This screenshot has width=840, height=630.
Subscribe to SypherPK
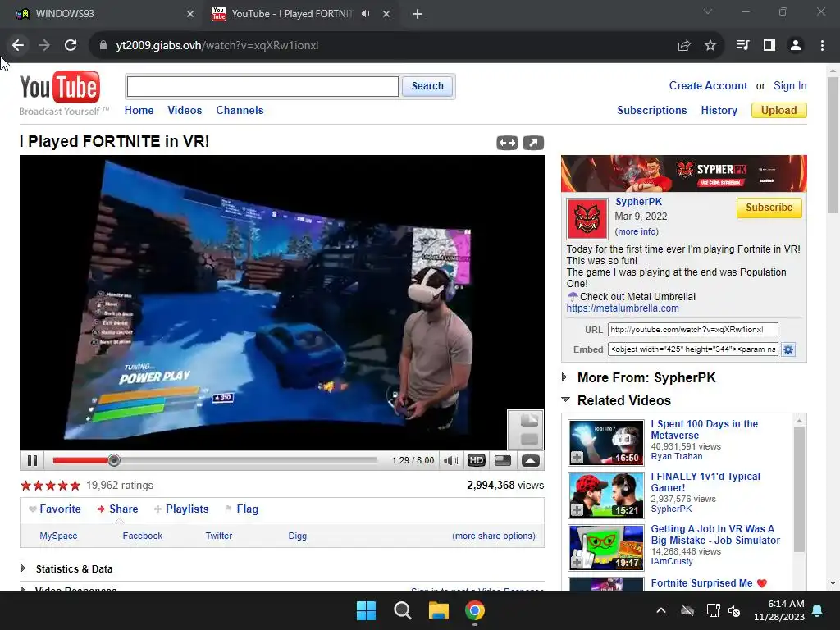click(x=769, y=208)
